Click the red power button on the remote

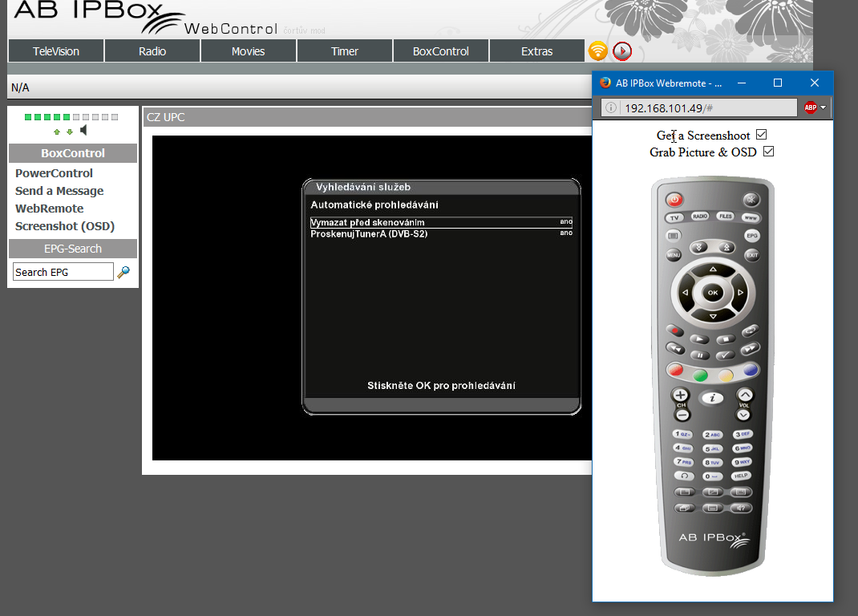[674, 200]
